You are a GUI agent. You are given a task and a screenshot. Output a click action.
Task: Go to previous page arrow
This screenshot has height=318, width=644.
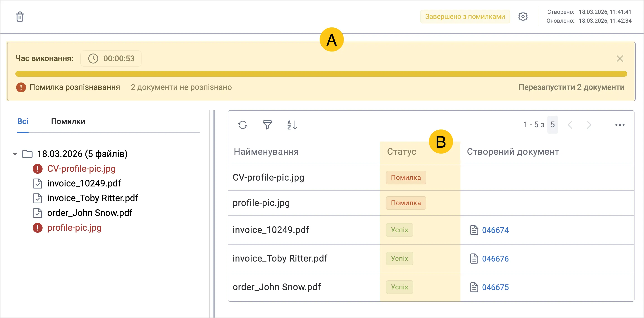coord(570,125)
